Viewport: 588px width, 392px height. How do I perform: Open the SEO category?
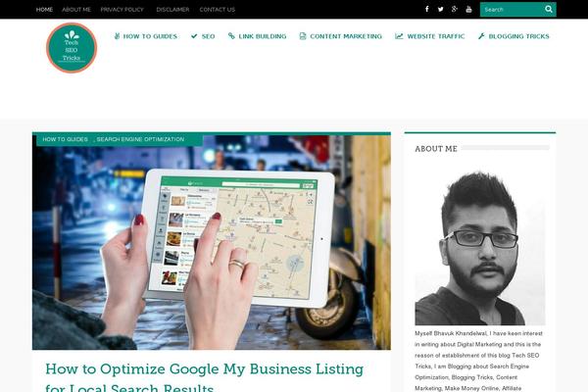[x=208, y=36]
